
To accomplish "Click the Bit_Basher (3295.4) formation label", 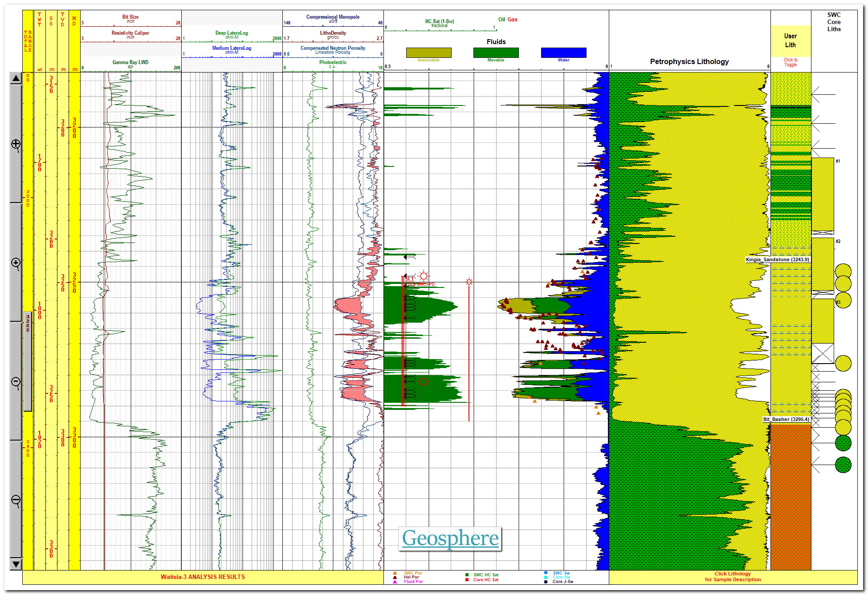I will click(786, 419).
